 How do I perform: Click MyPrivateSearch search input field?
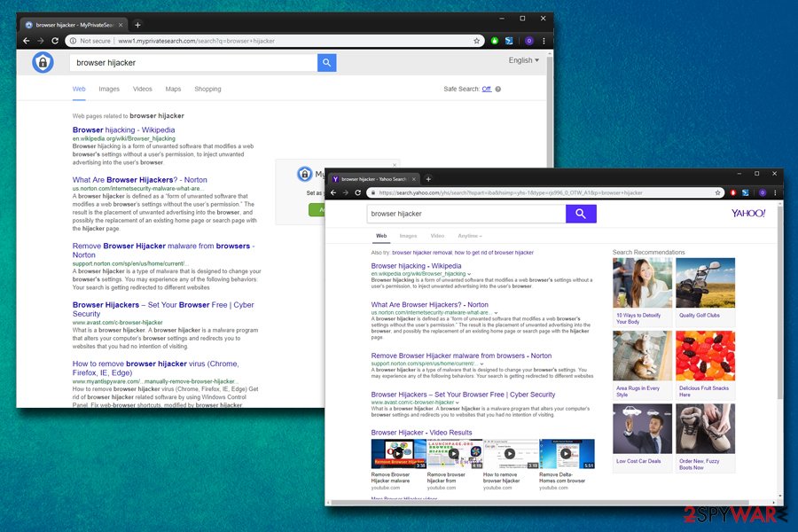pyautogui.click(x=193, y=63)
